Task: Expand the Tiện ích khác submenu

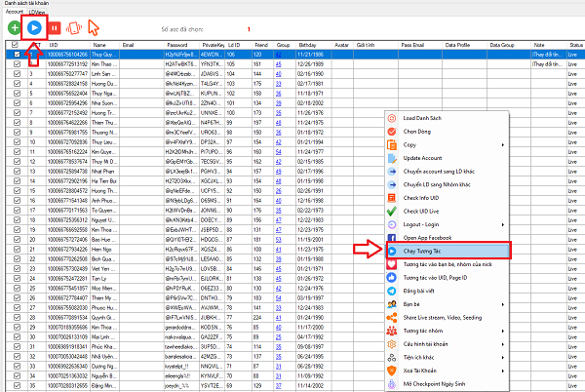Action: click(503, 357)
